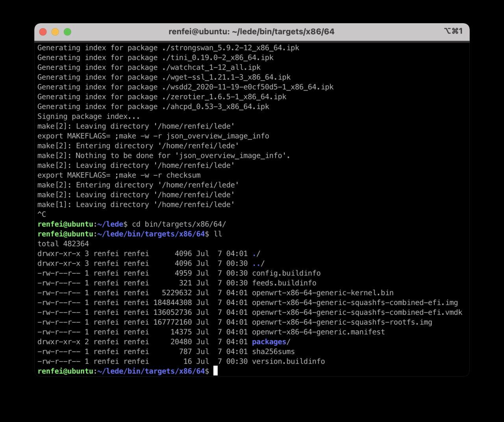The image size is (504, 422).
Task: Click the ^C interrupt line
Action: 42,215
